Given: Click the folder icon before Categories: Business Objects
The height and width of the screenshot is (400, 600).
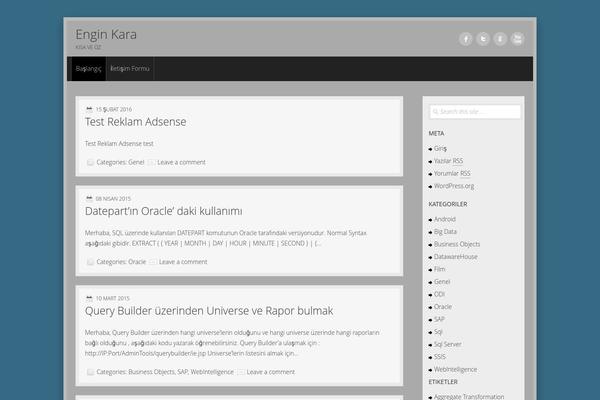Looking at the screenshot, I should [90, 372].
